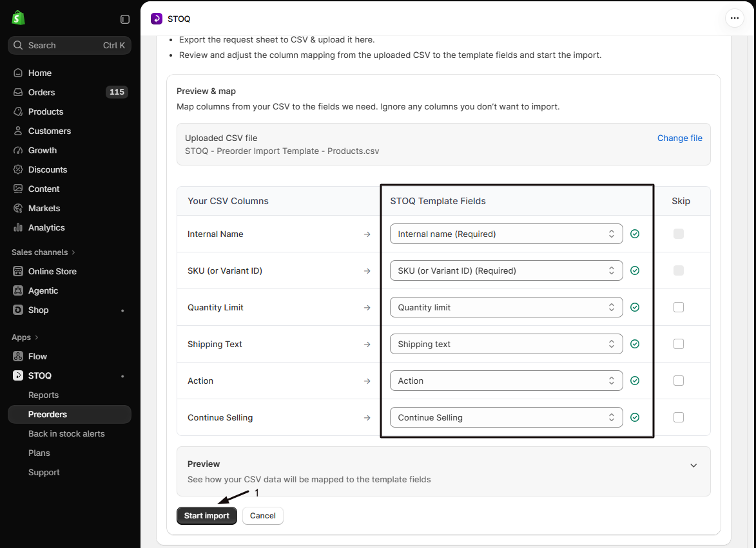756x548 pixels.
Task: Click the Change file link
Action: tap(680, 138)
